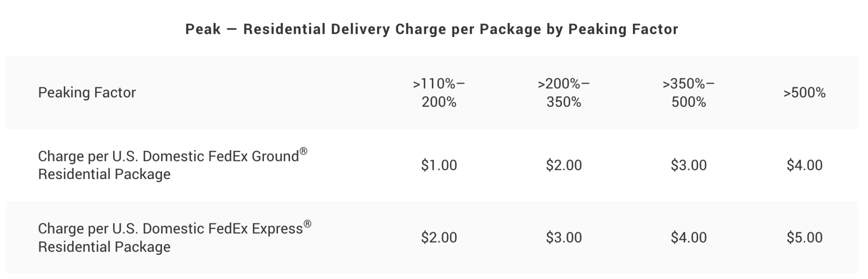Click the word "Peak" starting the title
The height and width of the screenshot is (279, 868).
(203, 29)
